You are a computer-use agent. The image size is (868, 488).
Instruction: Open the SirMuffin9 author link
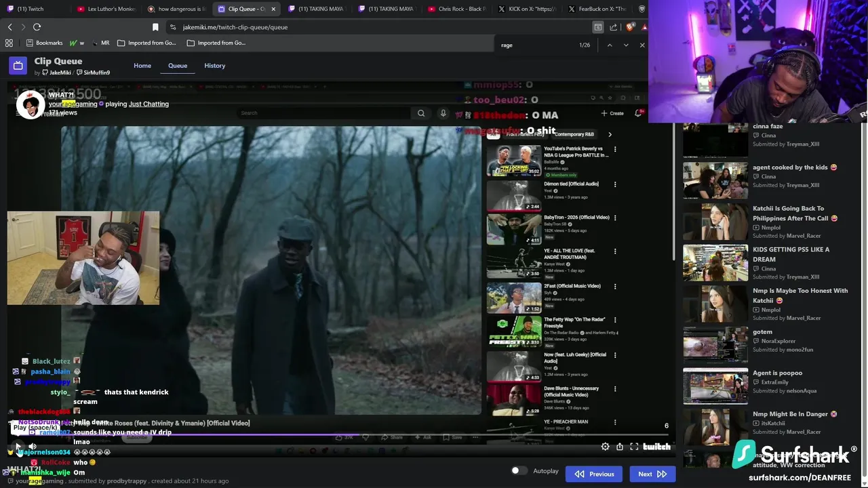coord(93,73)
